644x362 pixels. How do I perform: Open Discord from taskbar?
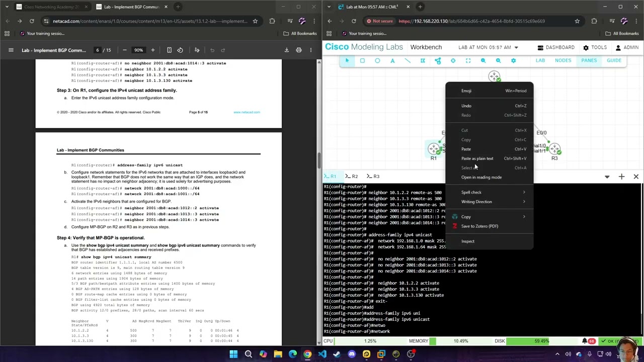click(352, 354)
